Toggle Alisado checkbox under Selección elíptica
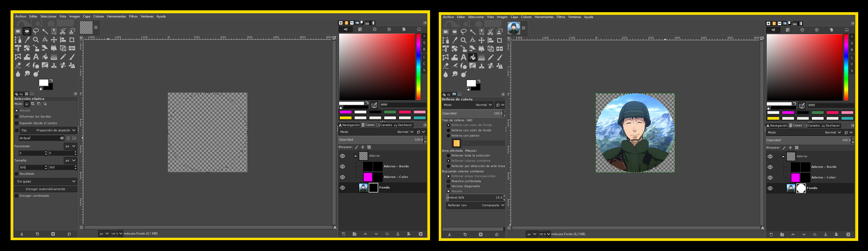 click(16, 110)
